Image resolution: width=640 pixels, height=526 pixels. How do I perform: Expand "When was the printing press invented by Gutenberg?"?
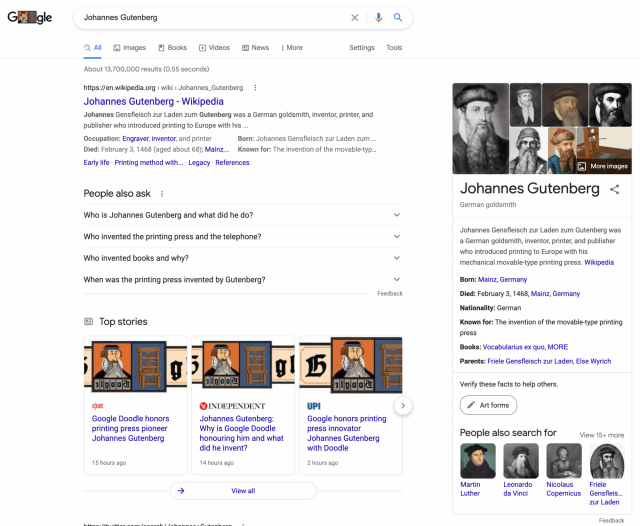pyautogui.click(x=243, y=280)
